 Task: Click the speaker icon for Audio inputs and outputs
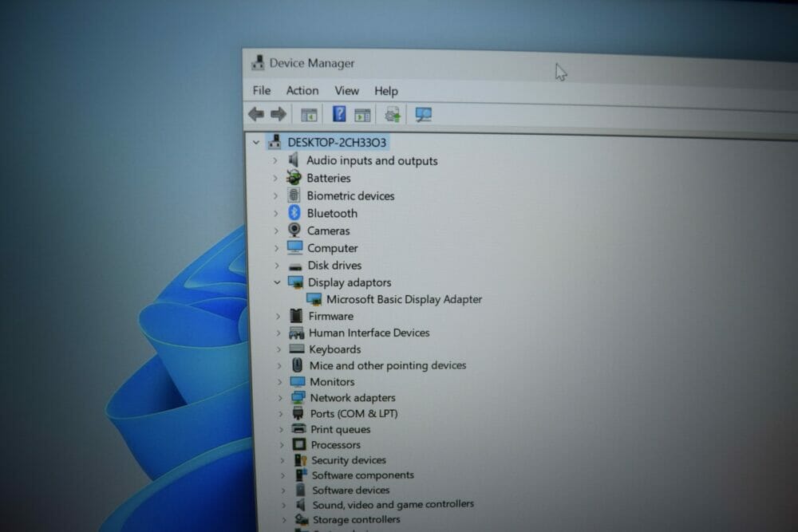coord(293,160)
